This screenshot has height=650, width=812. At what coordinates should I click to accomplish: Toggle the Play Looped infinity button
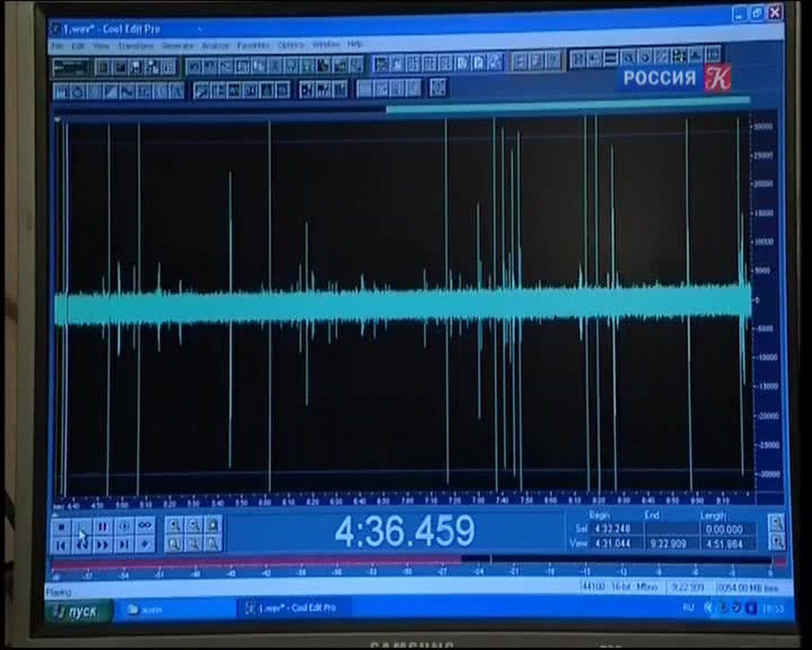tap(145, 526)
